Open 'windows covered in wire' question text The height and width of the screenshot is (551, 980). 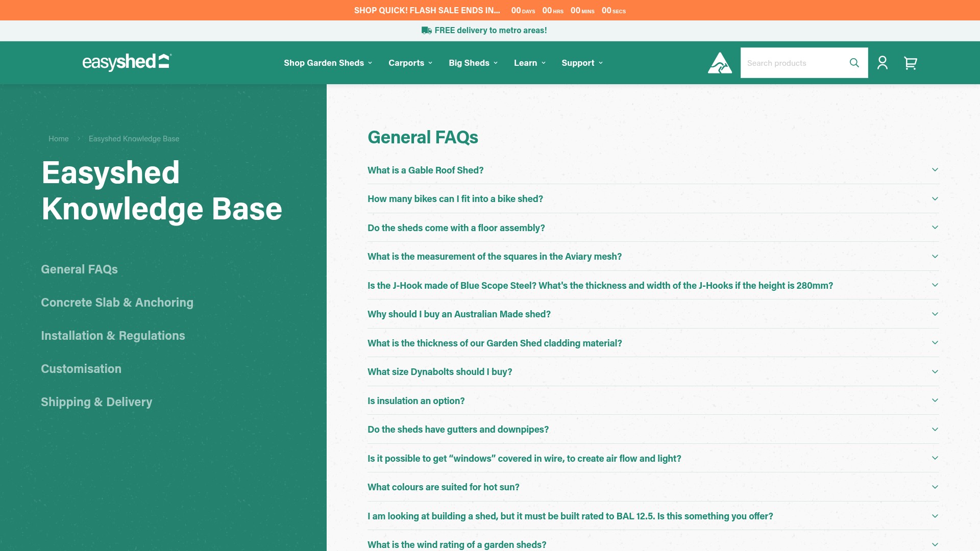coord(524,459)
